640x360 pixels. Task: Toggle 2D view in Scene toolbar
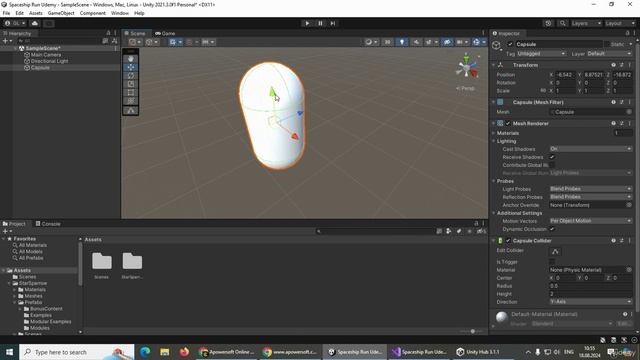pyautogui.click(x=387, y=42)
